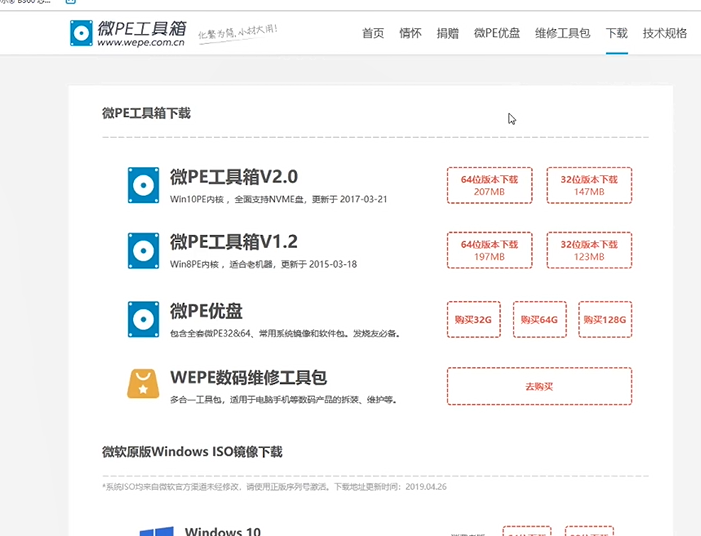Click the 微PE工具箱V1.2 disc icon
The height and width of the screenshot is (536, 701).
[x=143, y=250]
